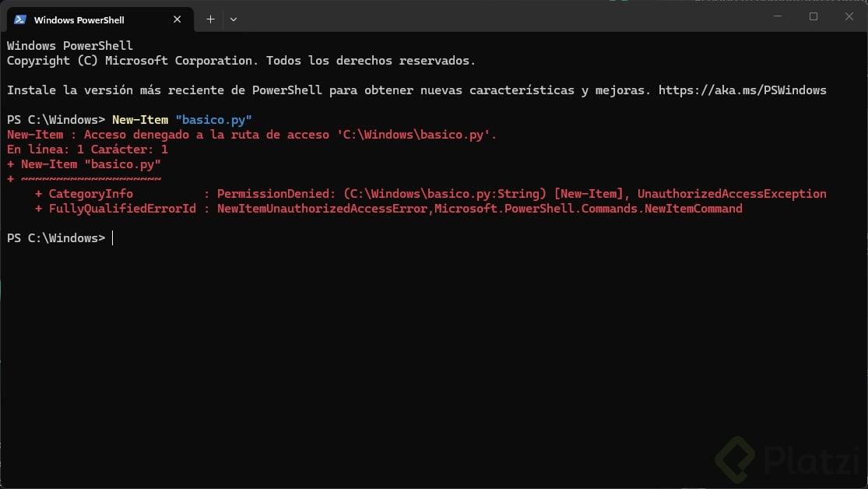Click the Copyright Microsoft Corporation line
Viewport: 868px width, 489px height.
241,61
